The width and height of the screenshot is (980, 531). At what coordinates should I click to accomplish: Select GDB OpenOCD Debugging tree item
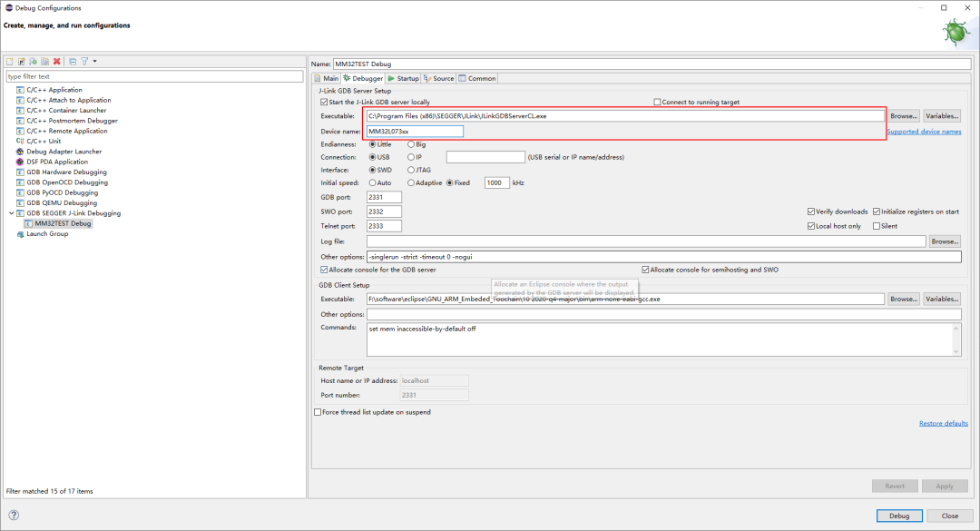(67, 182)
